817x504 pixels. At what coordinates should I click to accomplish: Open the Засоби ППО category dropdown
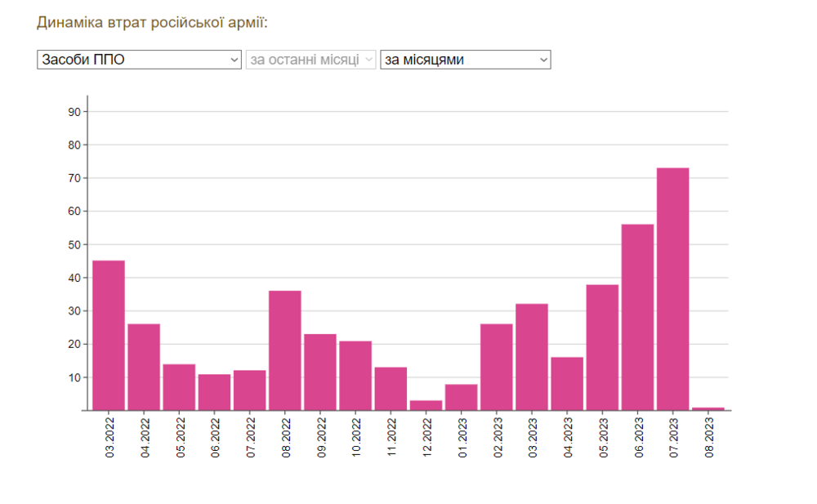(139, 60)
